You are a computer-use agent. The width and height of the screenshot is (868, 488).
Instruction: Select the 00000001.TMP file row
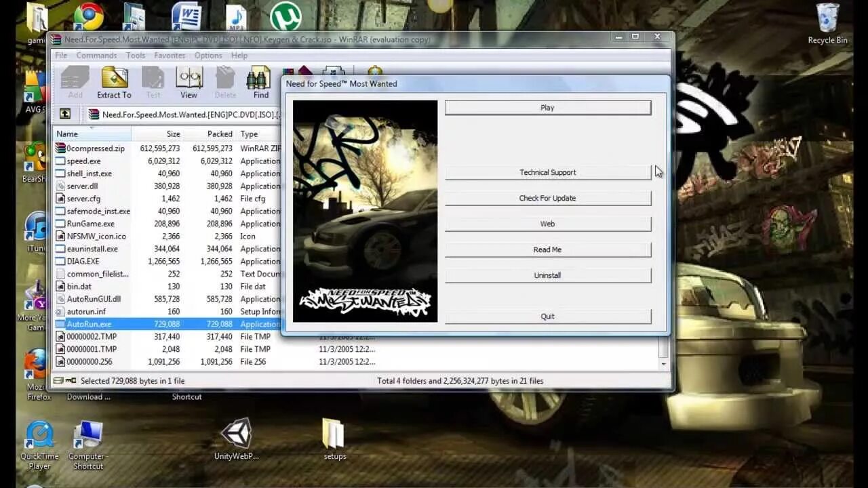(x=217, y=349)
